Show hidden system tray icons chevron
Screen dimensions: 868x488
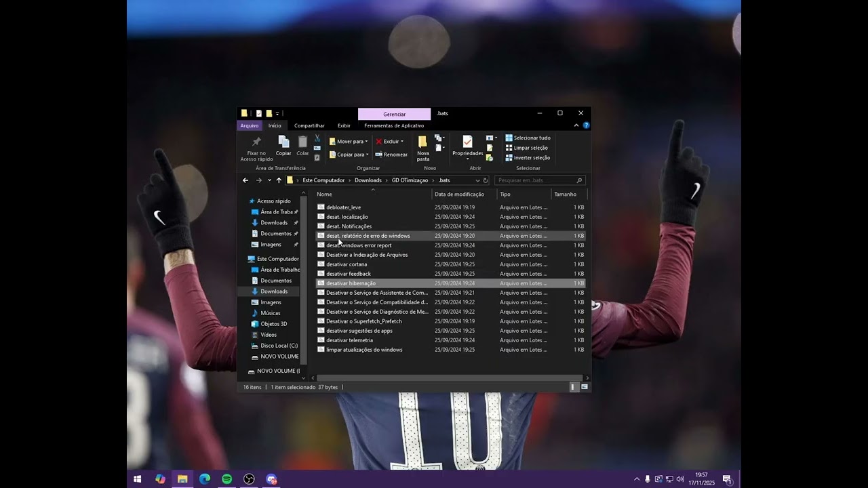637,479
